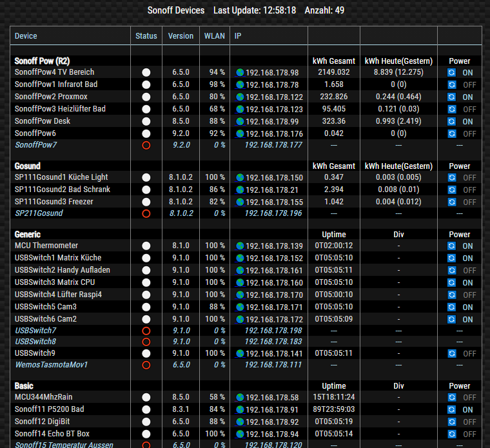Open the globe icon in the MCU344MhzRain row

(240, 398)
